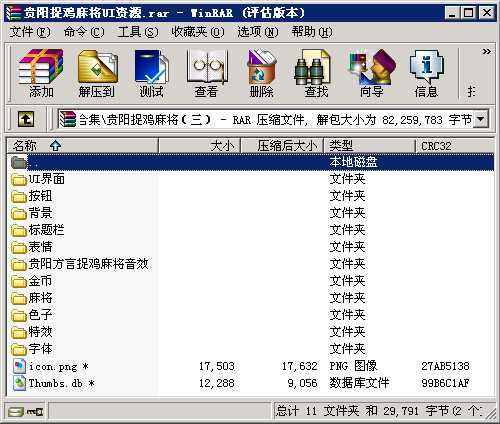
Task: Open the View (查看) tool
Action: (x=207, y=73)
